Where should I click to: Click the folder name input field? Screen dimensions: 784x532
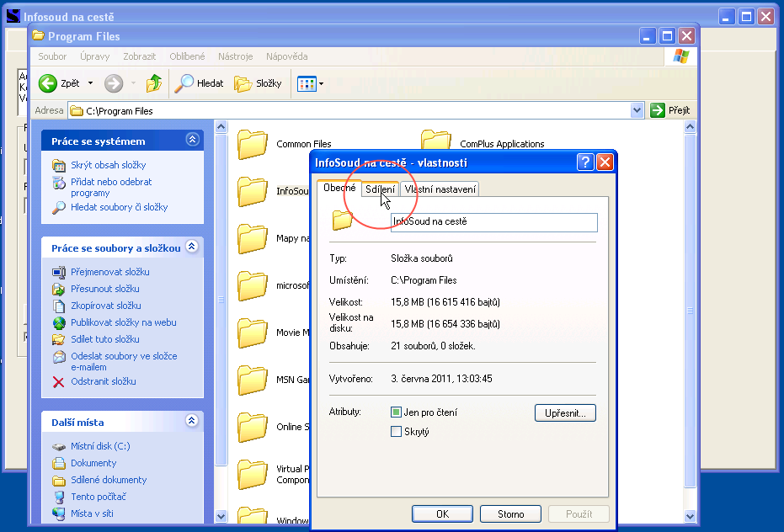pyautogui.click(x=494, y=222)
